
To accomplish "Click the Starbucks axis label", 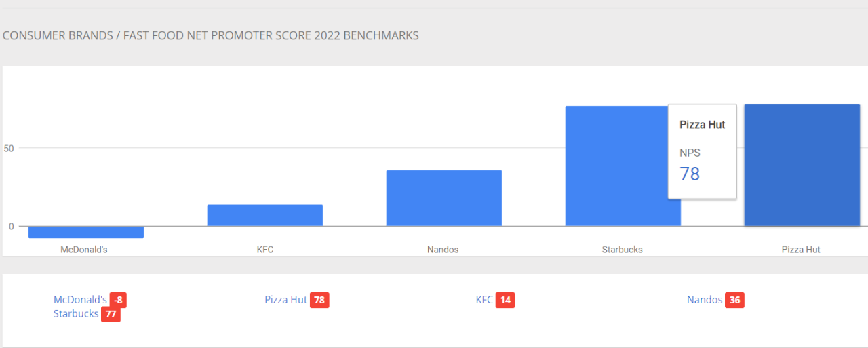I will 623,250.
